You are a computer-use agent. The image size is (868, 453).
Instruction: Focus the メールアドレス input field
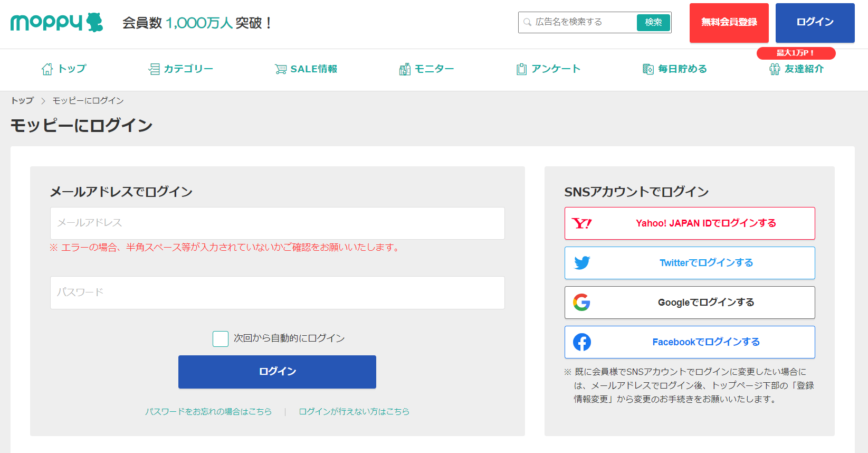(278, 223)
